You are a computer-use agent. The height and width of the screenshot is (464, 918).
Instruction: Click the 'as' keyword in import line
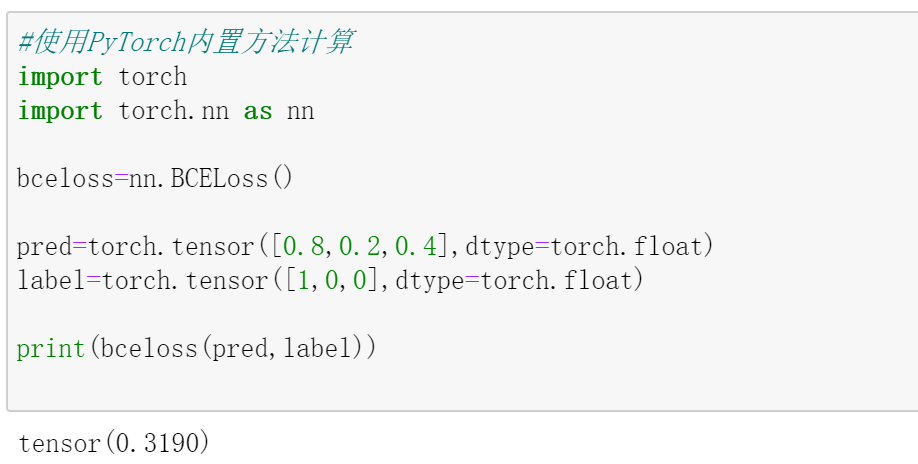(x=258, y=111)
